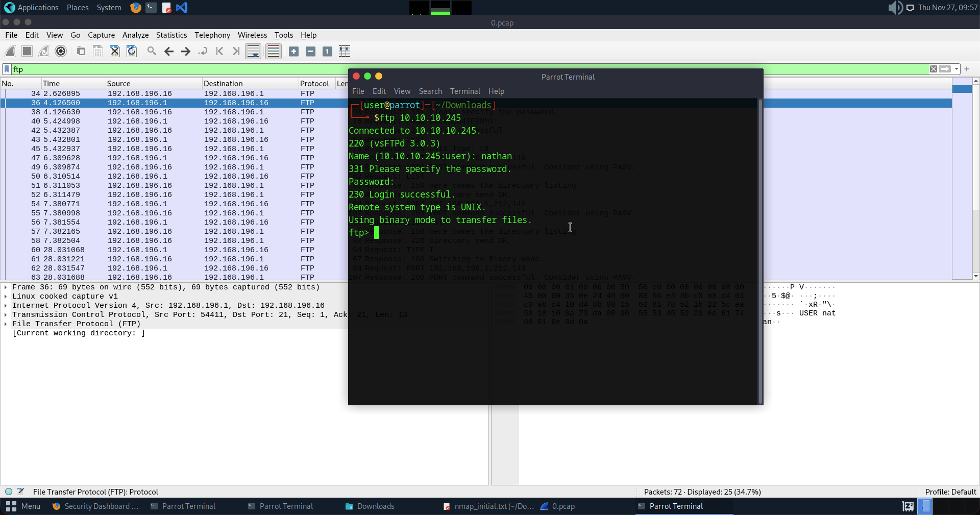Open the display filter history dropdown
980x515 pixels.
click(957, 69)
